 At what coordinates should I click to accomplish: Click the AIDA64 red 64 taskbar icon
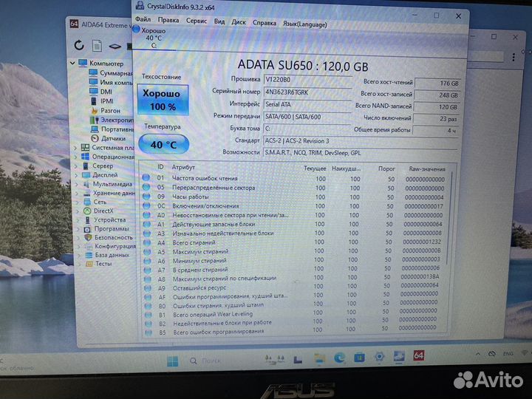tap(418, 355)
